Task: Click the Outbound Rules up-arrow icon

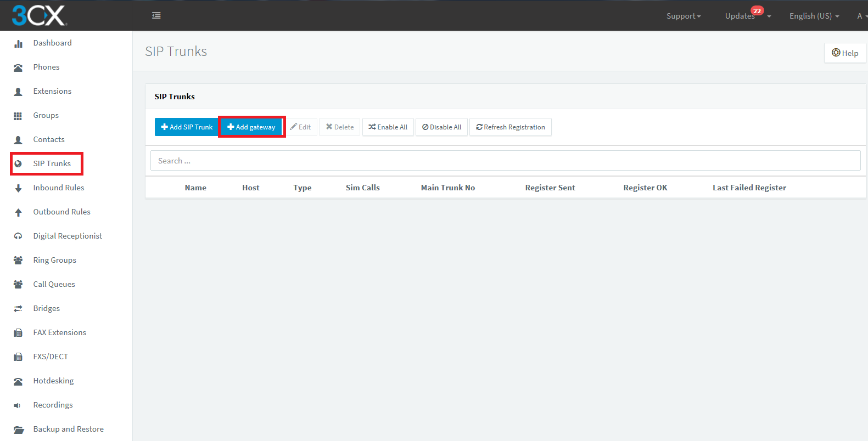Action: pyautogui.click(x=18, y=212)
